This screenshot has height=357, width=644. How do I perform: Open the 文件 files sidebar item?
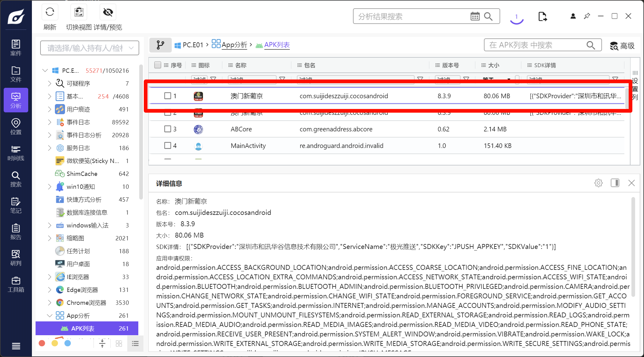[16, 74]
